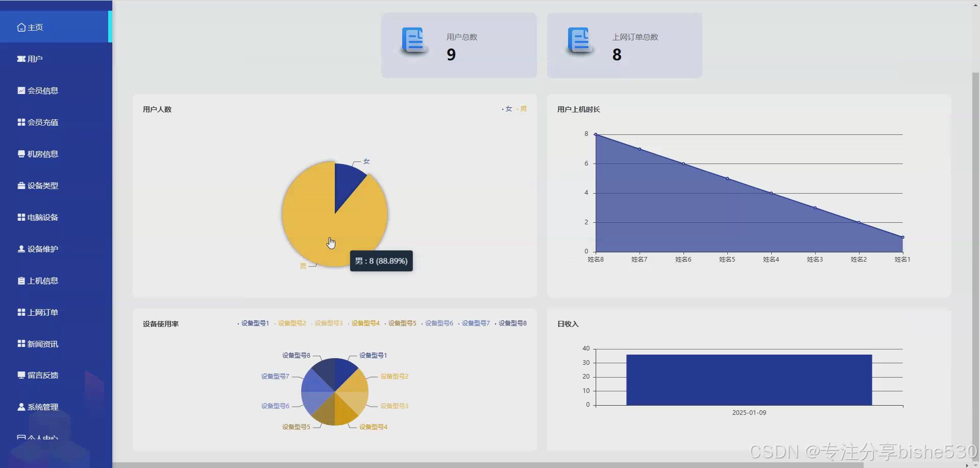
Task: Click the 用户上机时长 chart title
Action: (579, 109)
